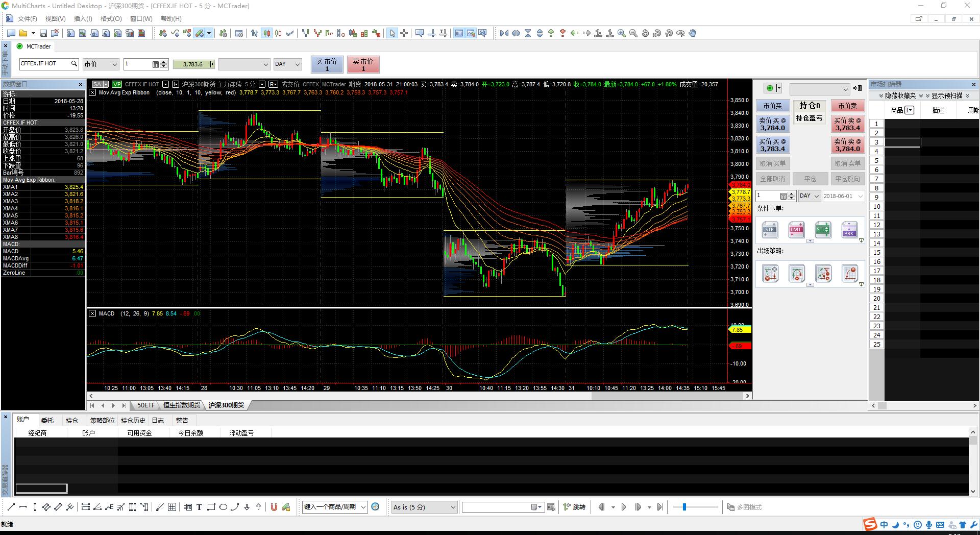Increase order quantity with the stepper up arrow
The width and height of the screenshot is (980, 535).
pyautogui.click(x=163, y=62)
